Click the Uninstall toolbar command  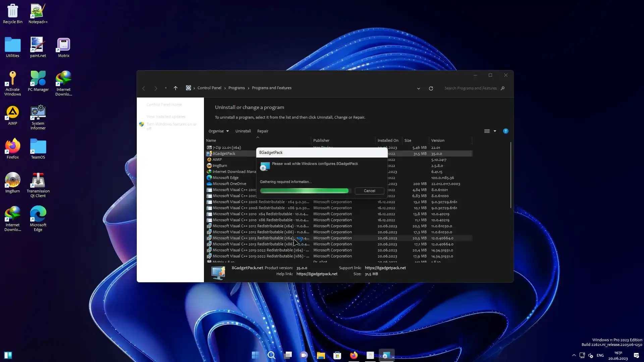pyautogui.click(x=243, y=131)
